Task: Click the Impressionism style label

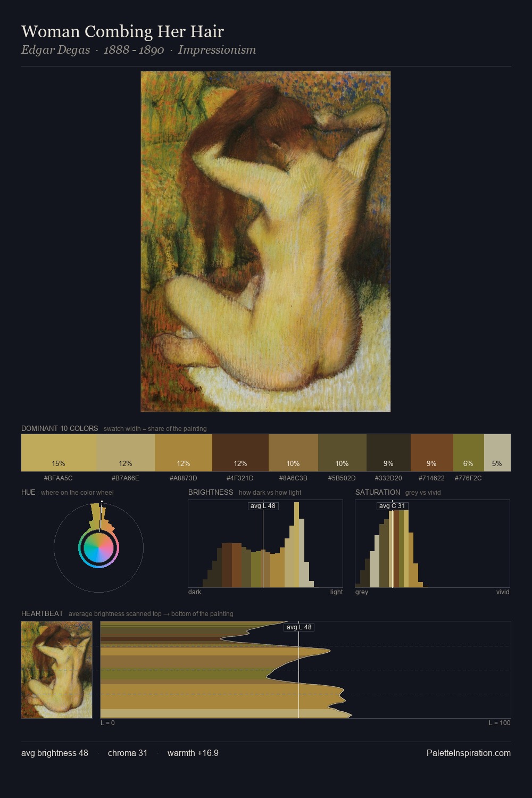Action: pos(217,50)
